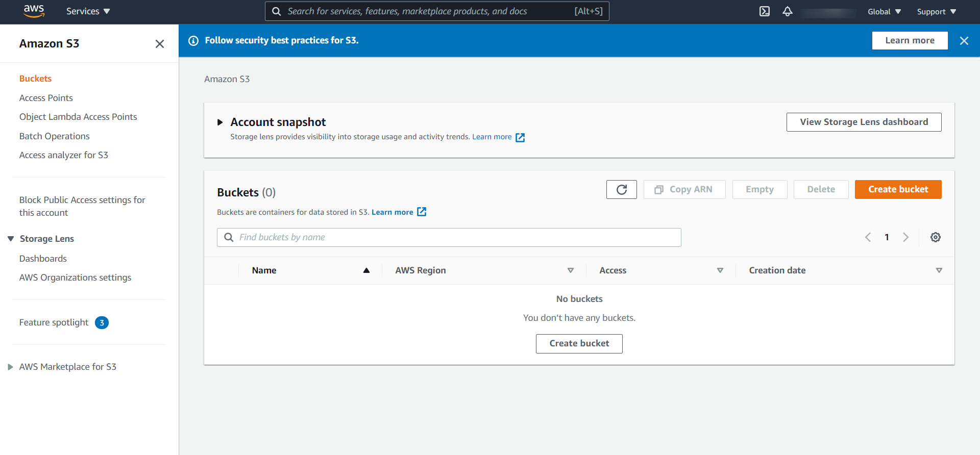Close the Amazon S3 sidebar panel
Image resolution: width=980 pixels, height=455 pixels.
160,44
